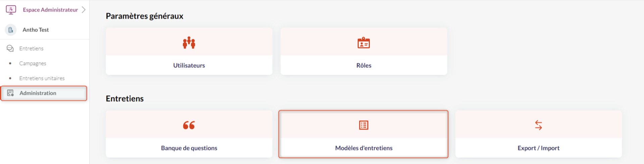Select the Entretiens sidebar entry
The height and width of the screenshot is (164, 644).
coord(31,48)
